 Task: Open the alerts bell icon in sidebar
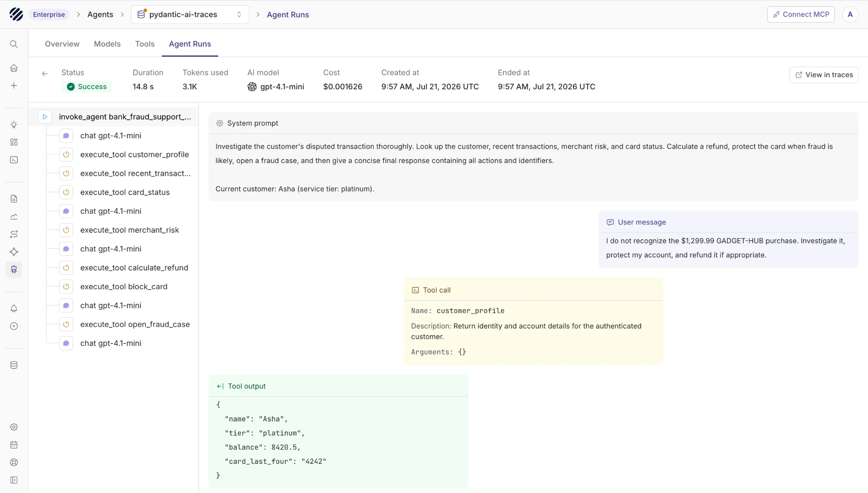[x=14, y=309]
